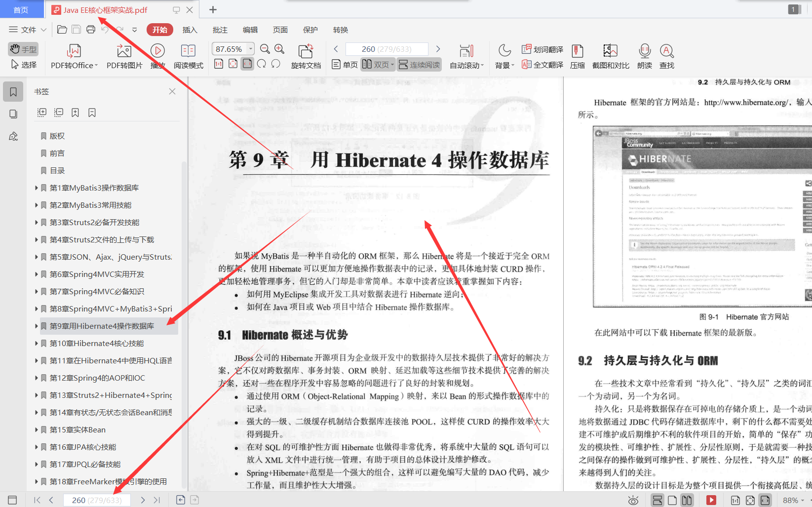The width and height of the screenshot is (812, 507).
Task: Rotate page clockwise in toolbar
Action: pos(262,64)
